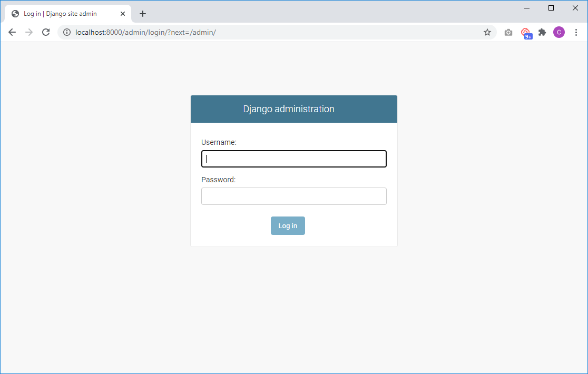Go back using the browser back arrow
The height and width of the screenshot is (374, 588).
coord(12,32)
